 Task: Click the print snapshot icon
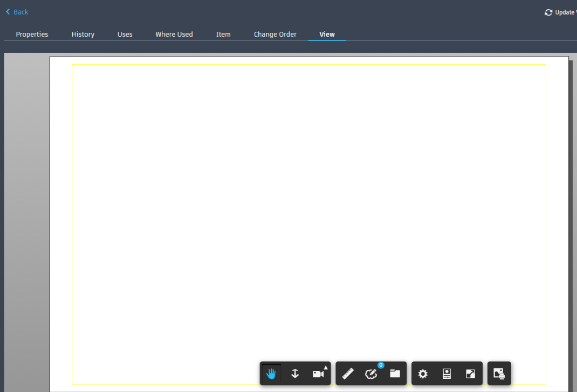pos(499,373)
